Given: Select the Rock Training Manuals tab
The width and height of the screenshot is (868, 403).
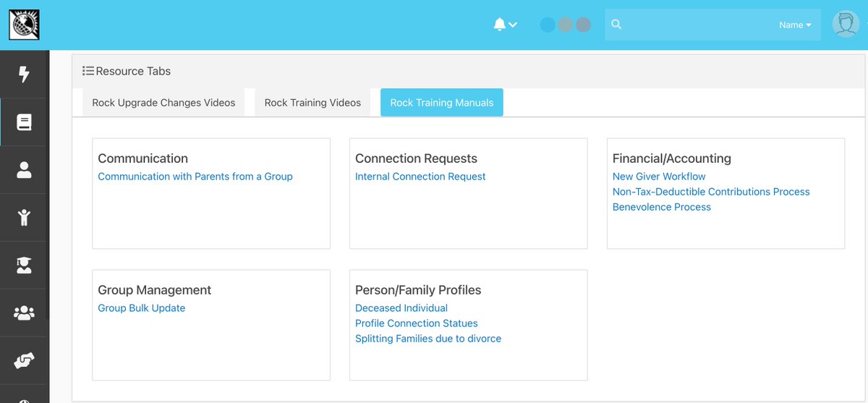Looking at the screenshot, I should point(442,103).
